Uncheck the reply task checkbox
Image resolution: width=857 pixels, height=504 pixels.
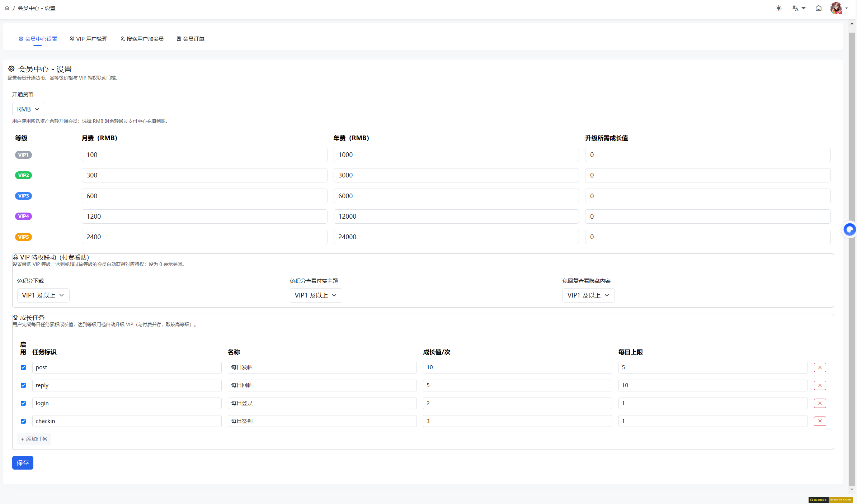(23, 385)
